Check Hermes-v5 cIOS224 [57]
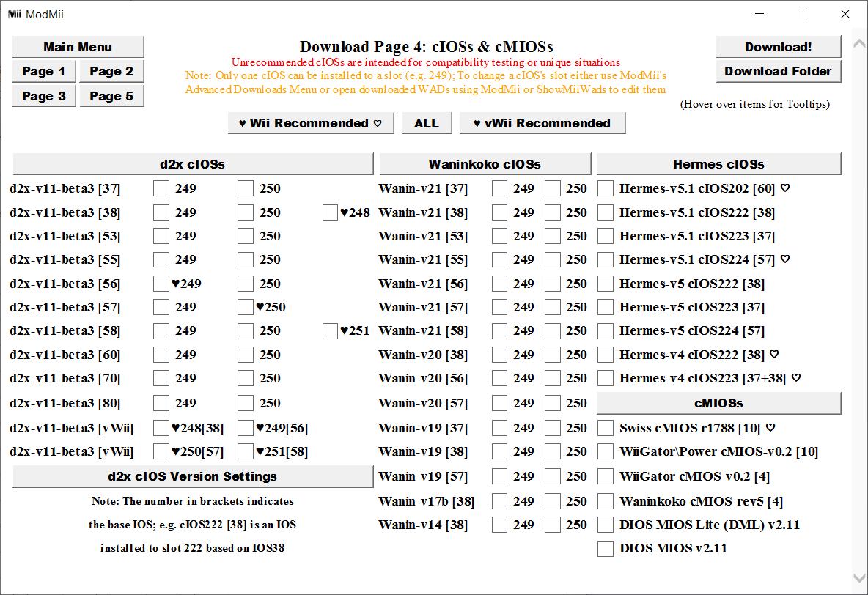Viewport: 868px width, 595px height. tap(606, 330)
